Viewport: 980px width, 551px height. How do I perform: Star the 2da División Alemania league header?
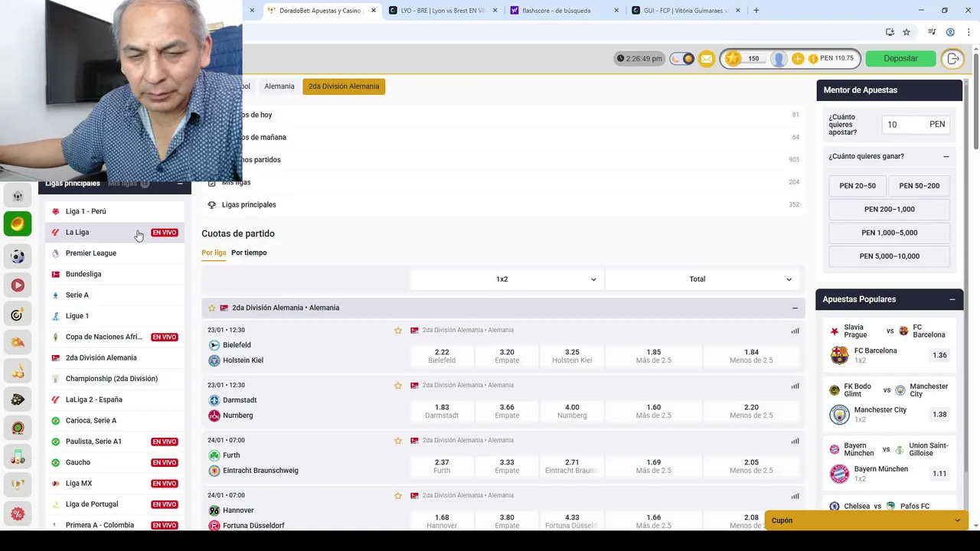[x=212, y=308]
